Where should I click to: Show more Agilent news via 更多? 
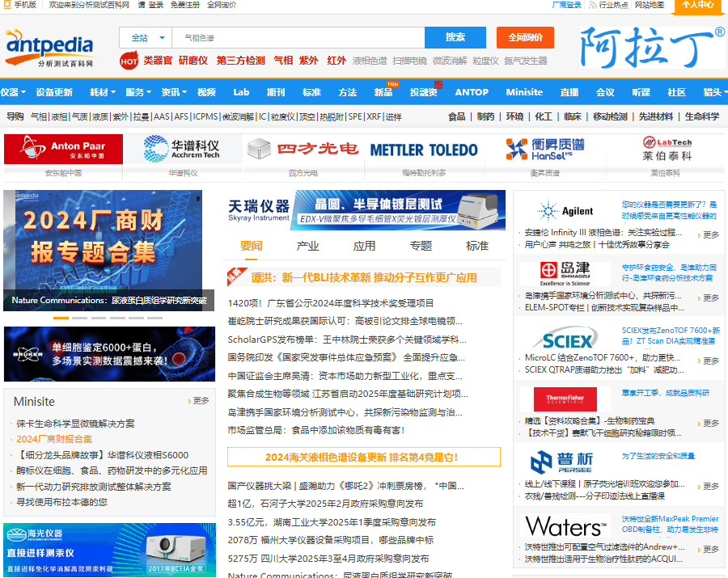(709, 234)
